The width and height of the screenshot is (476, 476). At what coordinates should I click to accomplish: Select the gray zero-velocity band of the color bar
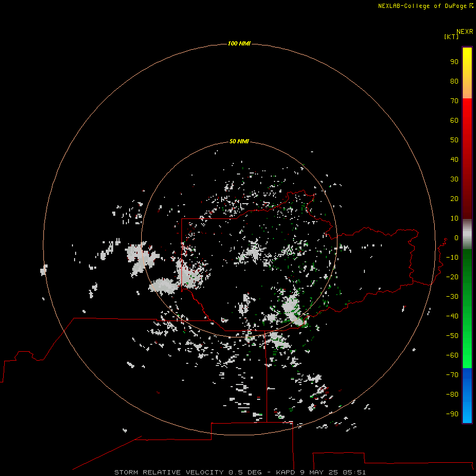(467, 234)
